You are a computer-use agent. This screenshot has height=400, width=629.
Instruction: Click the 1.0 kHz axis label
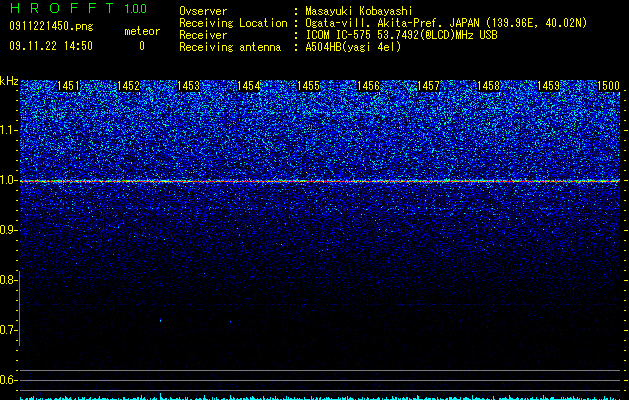[x=8, y=181]
